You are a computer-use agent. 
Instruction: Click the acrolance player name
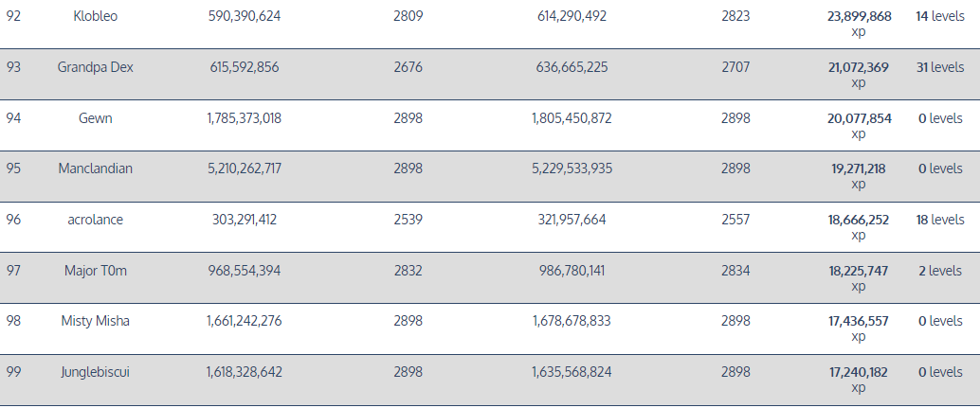click(95, 220)
